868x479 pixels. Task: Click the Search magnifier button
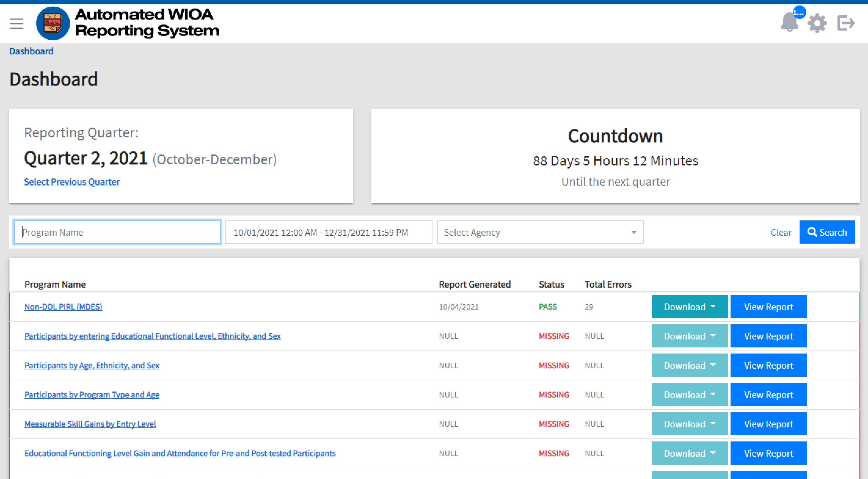pyautogui.click(x=827, y=232)
